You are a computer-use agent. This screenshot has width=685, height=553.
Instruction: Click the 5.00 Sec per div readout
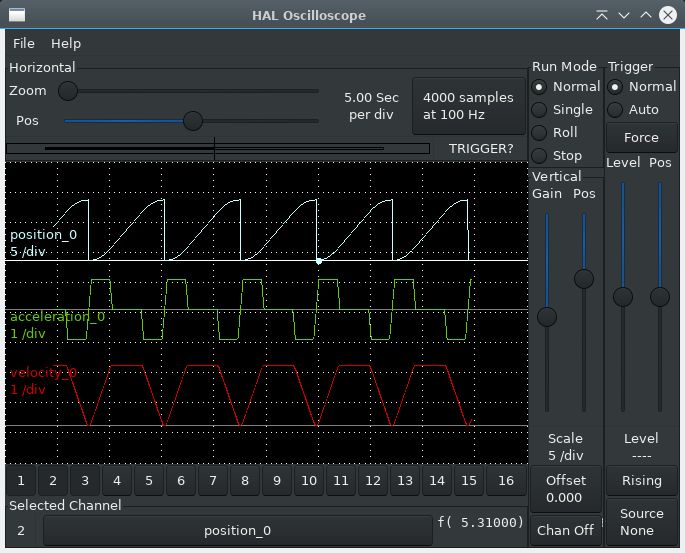371,106
